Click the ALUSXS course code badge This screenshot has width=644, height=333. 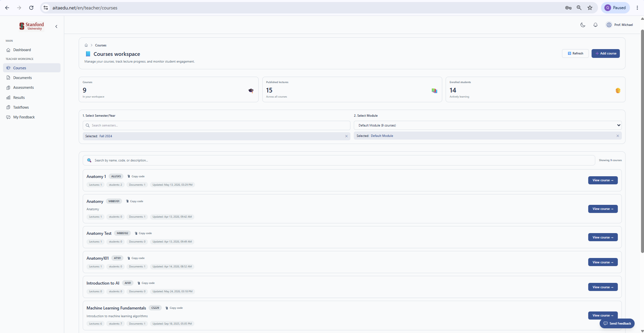116,176
